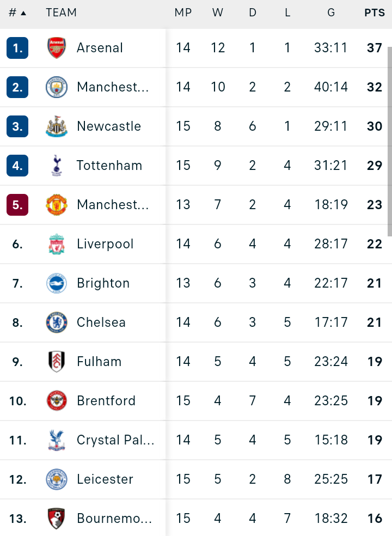Click the Manchester City club crest
Image resolution: width=392 pixels, height=536 pixels.
click(57, 87)
